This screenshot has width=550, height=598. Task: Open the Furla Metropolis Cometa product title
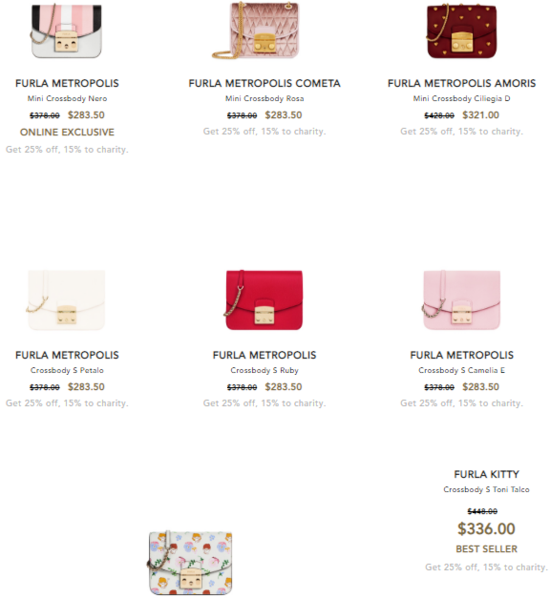264,83
